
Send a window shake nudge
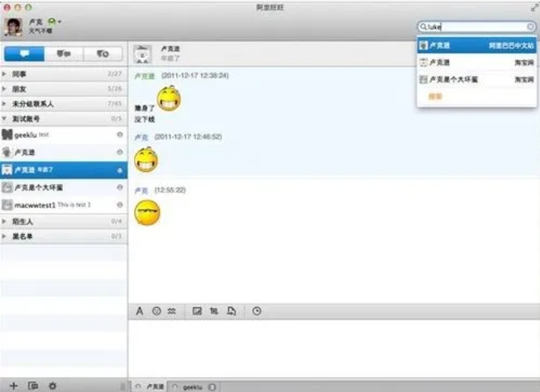coord(171,311)
